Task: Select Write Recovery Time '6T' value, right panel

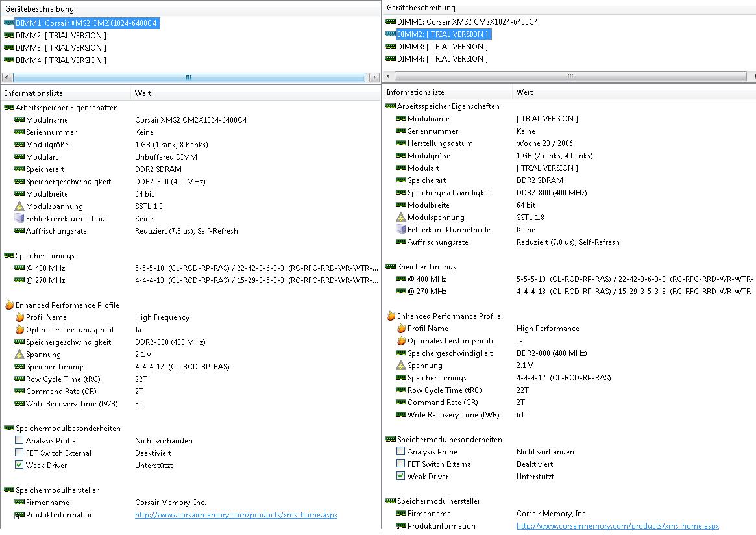Action: coord(520,415)
